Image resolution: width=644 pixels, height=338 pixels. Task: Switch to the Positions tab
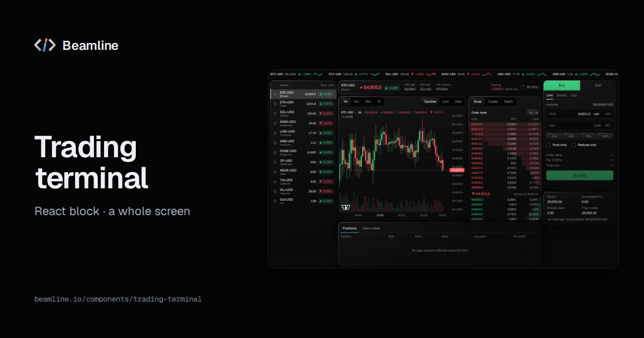click(349, 228)
